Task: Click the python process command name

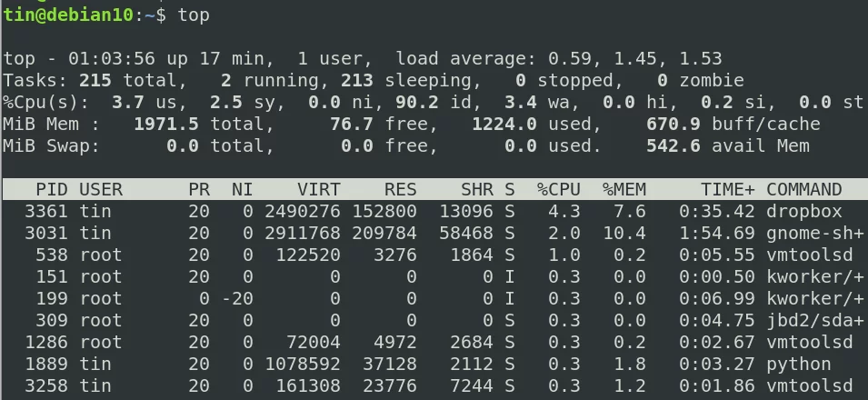Action: [x=798, y=365]
